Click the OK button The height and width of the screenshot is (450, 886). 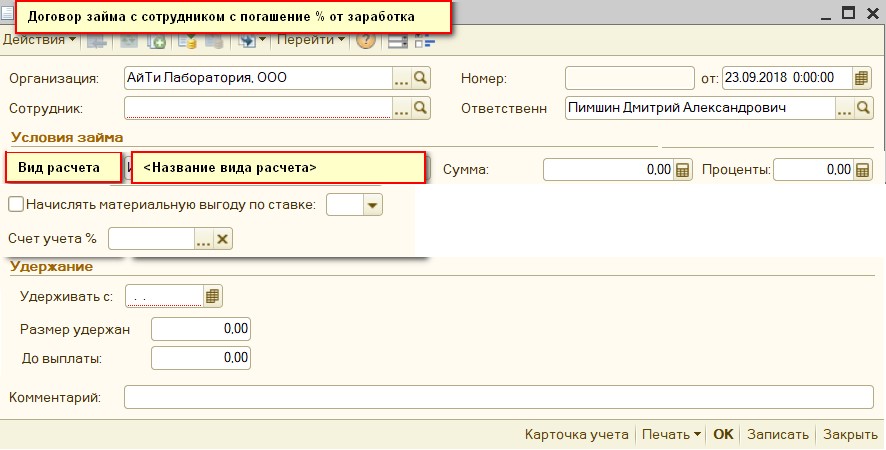[723, 435]
